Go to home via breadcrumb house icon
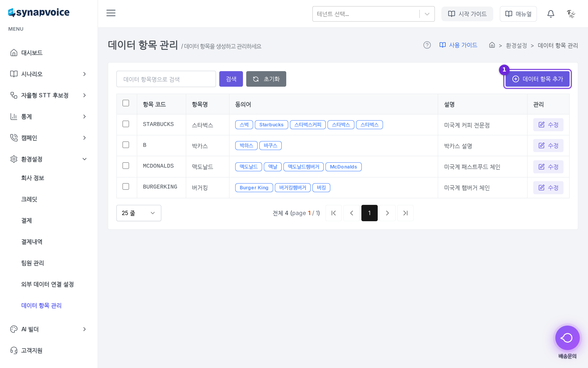The height and width of the screenshot is (368, 588). coord(492,45)
